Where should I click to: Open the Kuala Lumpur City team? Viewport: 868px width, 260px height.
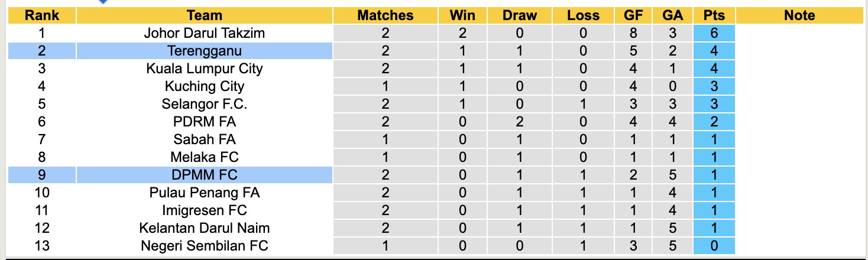[204, 69]
